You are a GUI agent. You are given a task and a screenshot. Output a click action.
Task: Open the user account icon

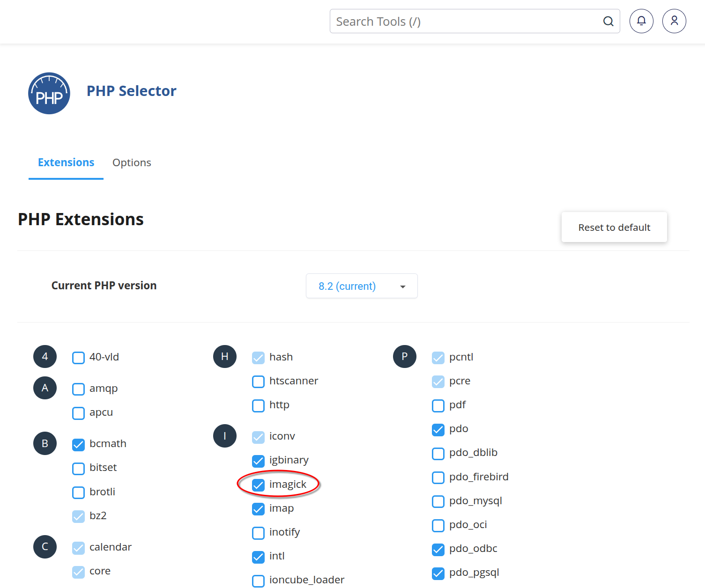(674, 21)
